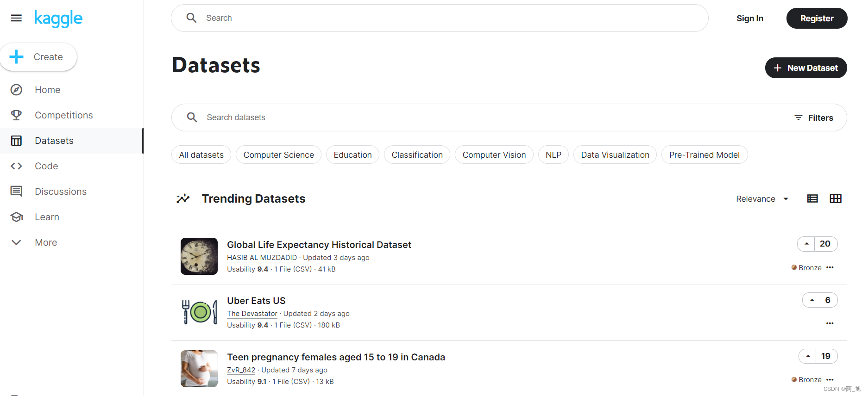Click magnifier icon in Search datasets bar
The image size is (868, 396).
click(x=192, y=118)
